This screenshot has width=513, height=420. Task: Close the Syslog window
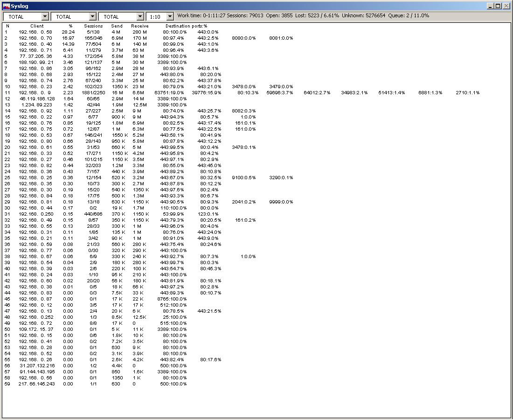pyautogui.click(x=506, y=6)
